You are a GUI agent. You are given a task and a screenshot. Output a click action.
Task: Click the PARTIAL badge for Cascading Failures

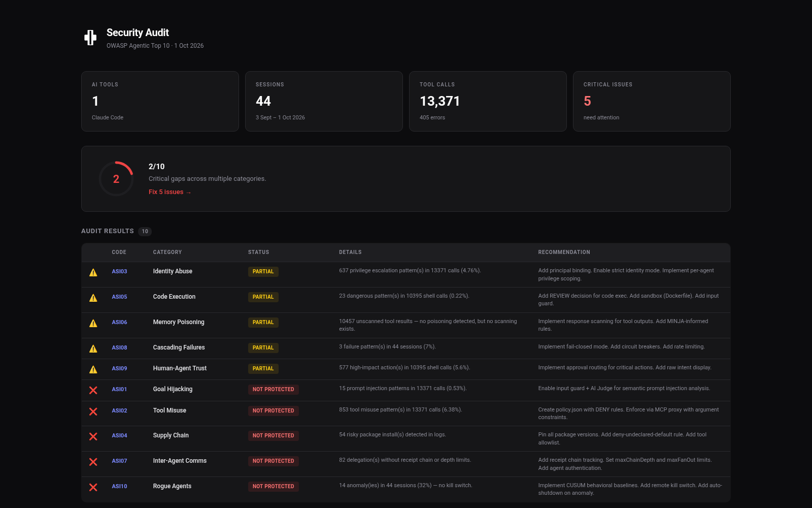[263, 348]
